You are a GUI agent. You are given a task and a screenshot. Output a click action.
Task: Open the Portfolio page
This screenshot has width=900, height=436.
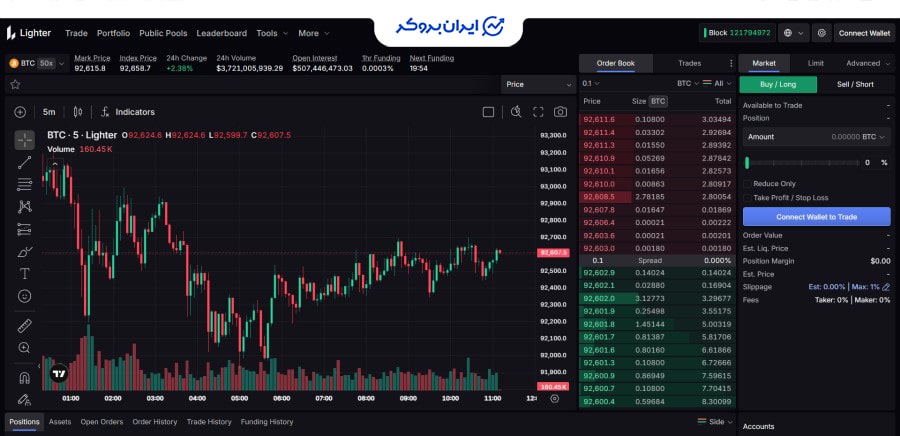[113, 33]
